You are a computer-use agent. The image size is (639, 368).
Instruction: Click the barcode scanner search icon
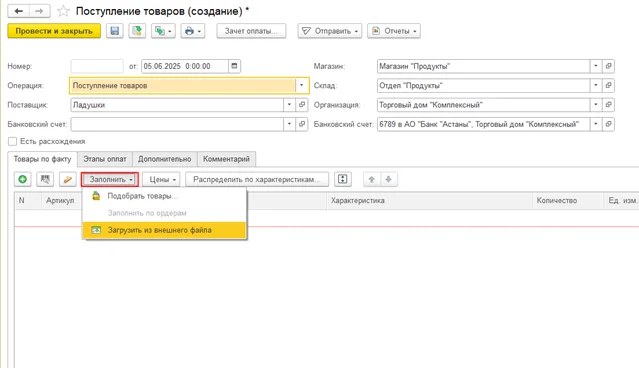[45, 179]
